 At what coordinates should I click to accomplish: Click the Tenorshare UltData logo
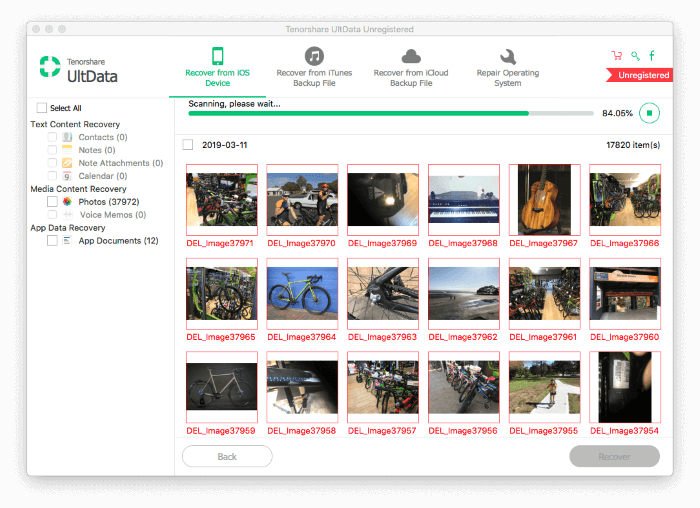coord(79,70)
